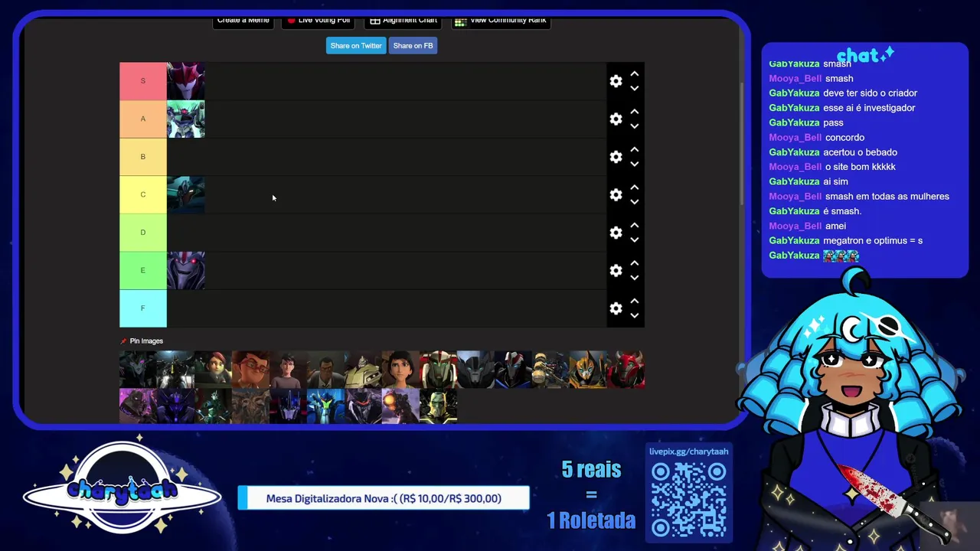Viewport: 980px width, 551px height.
Task: Move D tier row down with arrow
Action: [635, 240]
